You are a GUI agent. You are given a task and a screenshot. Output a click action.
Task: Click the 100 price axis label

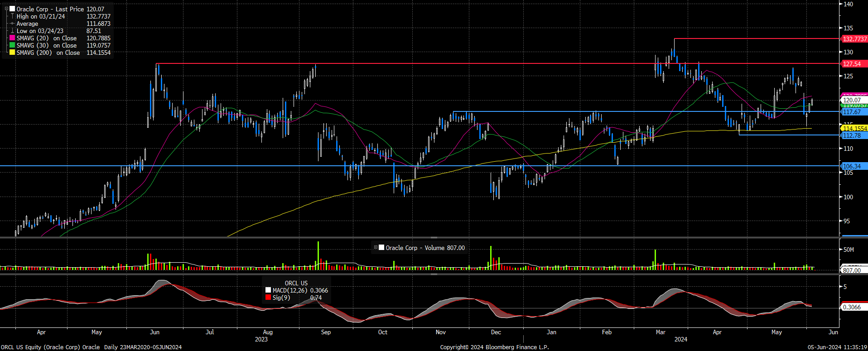848,197
